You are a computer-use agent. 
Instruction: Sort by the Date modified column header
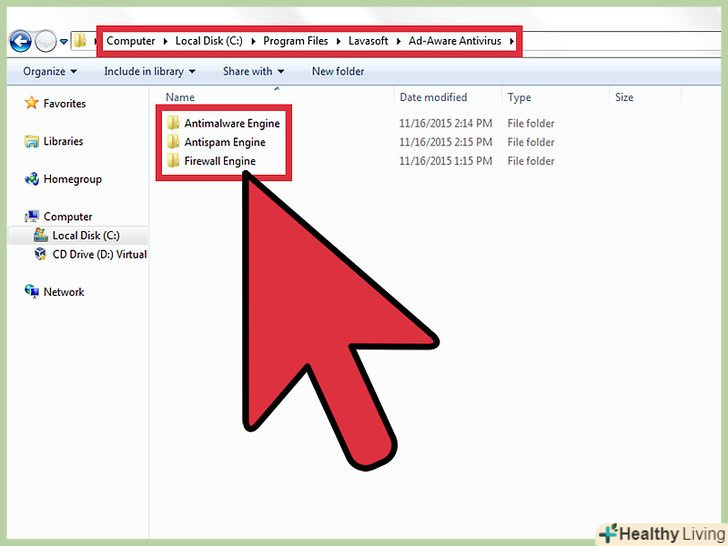433,98
